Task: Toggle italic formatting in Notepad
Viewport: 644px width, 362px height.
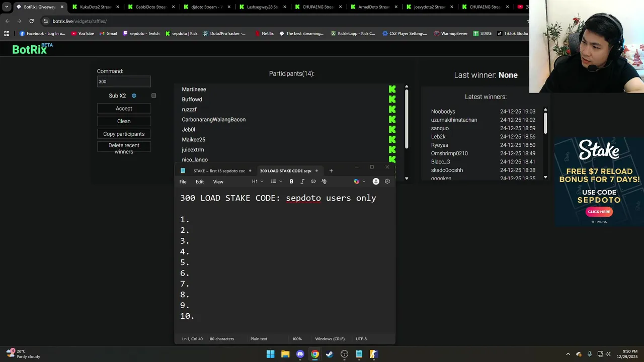Action: point(302,182)
